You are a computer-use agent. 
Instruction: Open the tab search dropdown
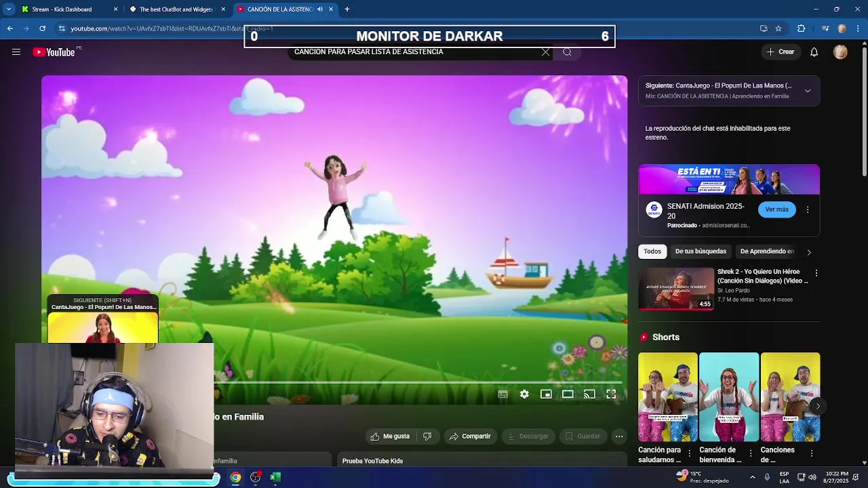point(9,9)
